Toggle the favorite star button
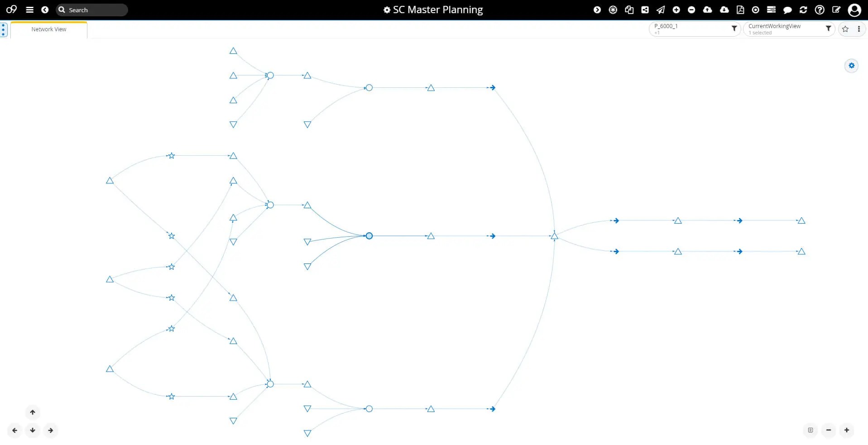This screenshot has height=445, width=868. (845, 29)
